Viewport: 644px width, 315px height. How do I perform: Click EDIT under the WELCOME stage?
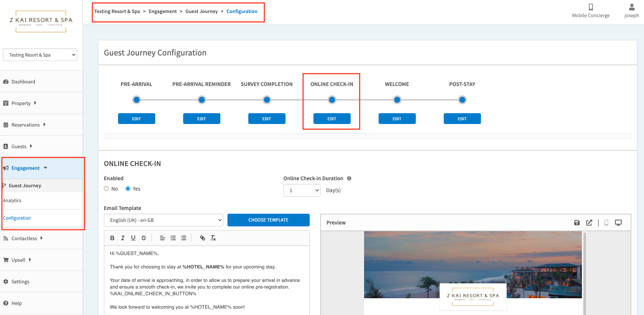(x=397, y=119)
